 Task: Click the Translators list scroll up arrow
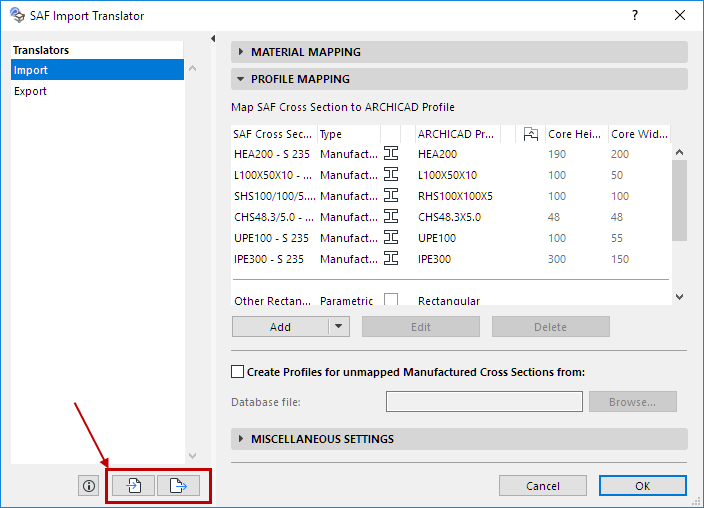[193, 68]
